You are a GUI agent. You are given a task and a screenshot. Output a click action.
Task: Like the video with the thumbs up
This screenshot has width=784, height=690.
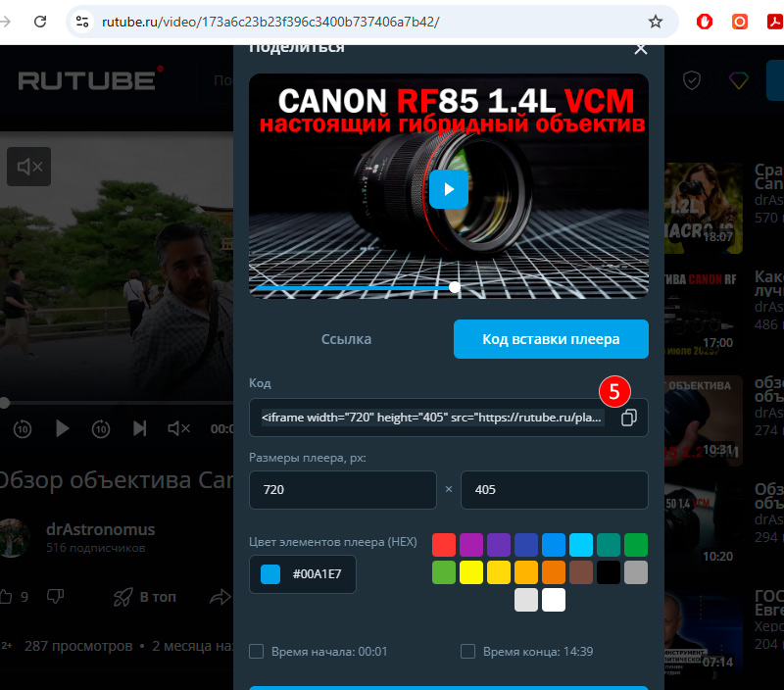[7, 596]
